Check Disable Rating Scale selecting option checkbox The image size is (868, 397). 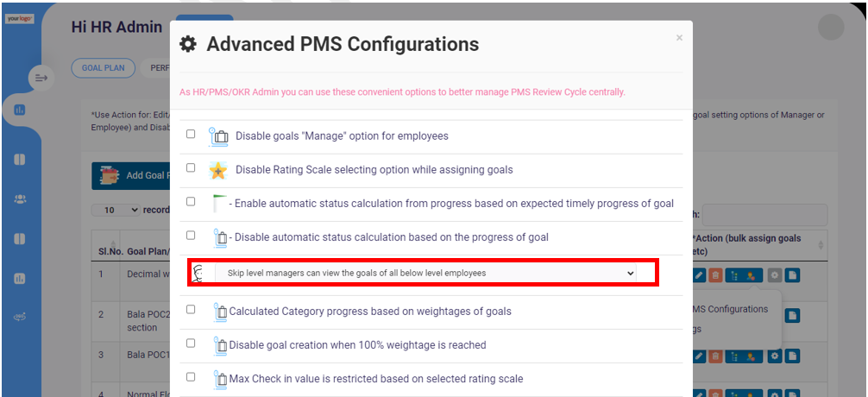click(191, 167)
